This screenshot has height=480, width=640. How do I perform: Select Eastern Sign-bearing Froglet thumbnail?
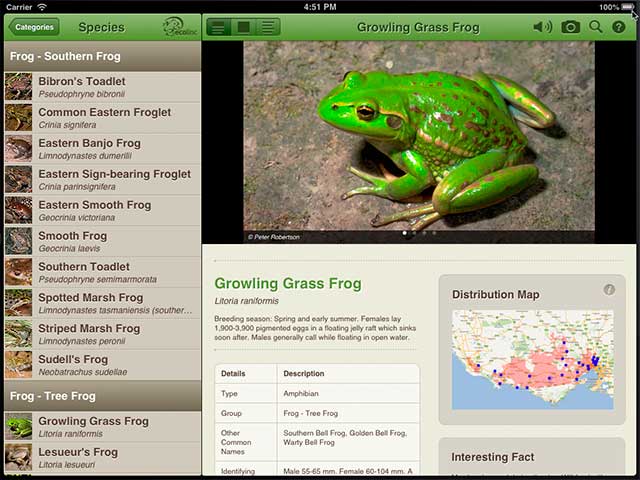(x=18, y=179)
